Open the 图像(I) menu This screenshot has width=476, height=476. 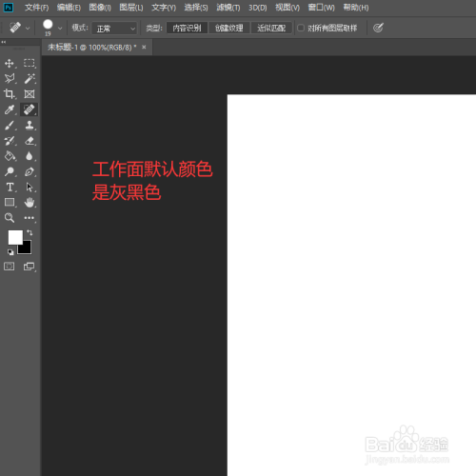(x=100, y=8)
